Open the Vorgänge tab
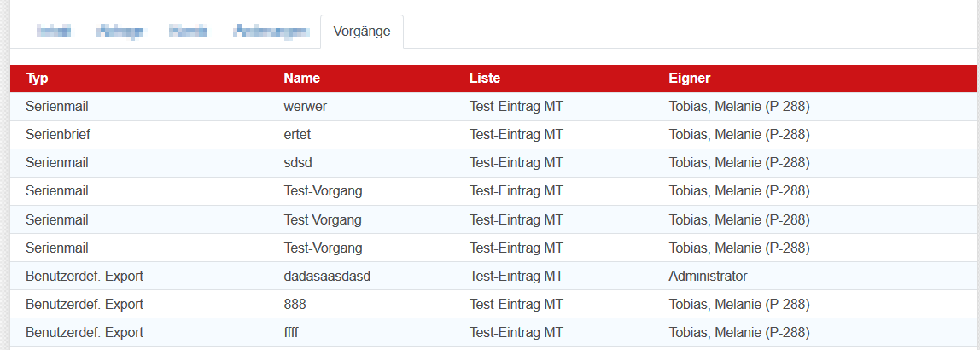Viewport: 980px width, 350px height. [362, 32]
